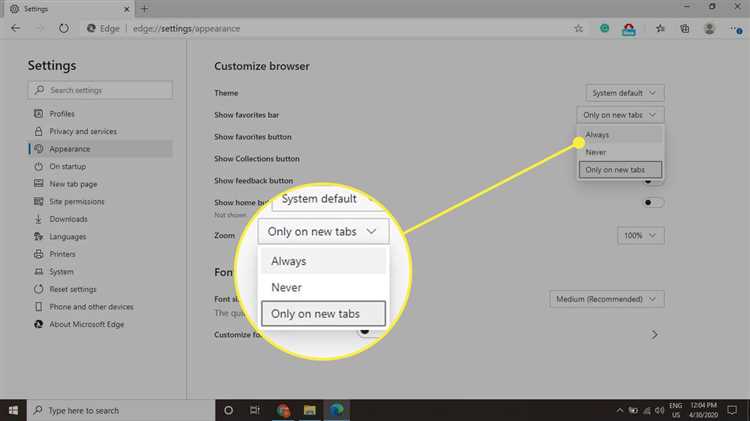Click the browser back arrow
The width and height of the screenshot is (750, 421).
point(15,29)
